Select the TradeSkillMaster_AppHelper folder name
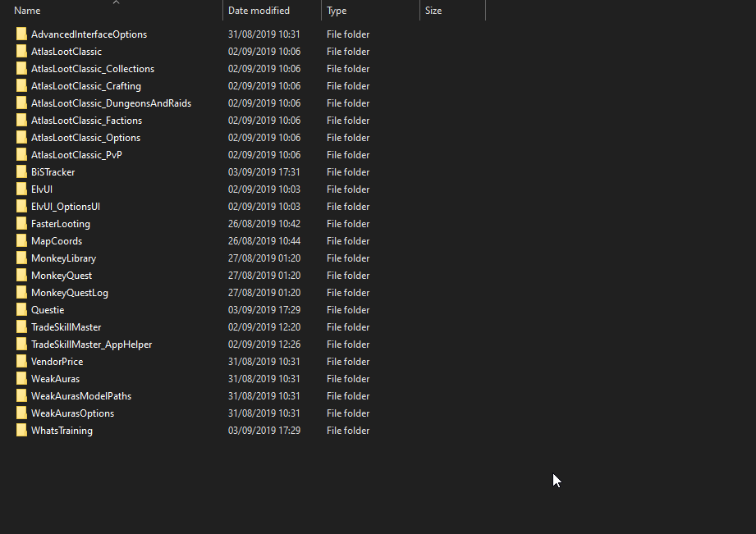Screen dimensions: 756x534 tap(92, 345)
